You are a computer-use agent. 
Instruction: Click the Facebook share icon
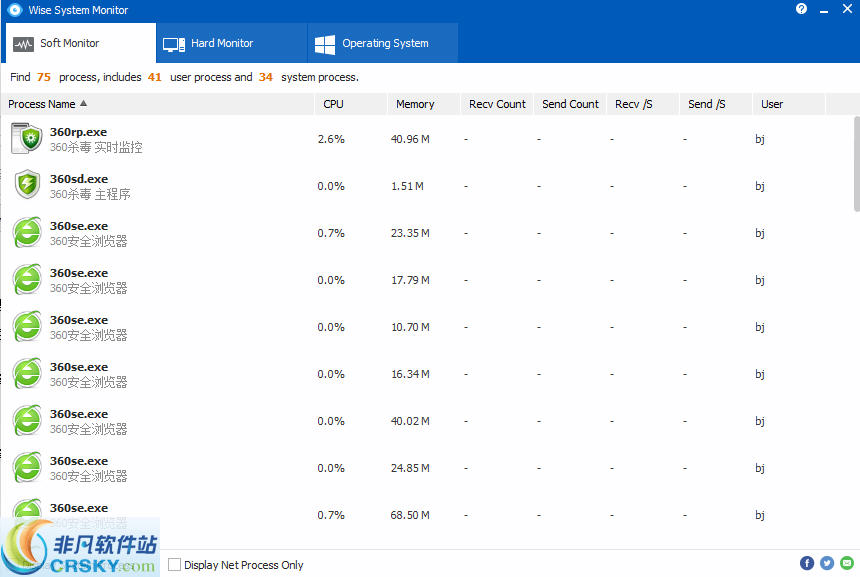807,563
